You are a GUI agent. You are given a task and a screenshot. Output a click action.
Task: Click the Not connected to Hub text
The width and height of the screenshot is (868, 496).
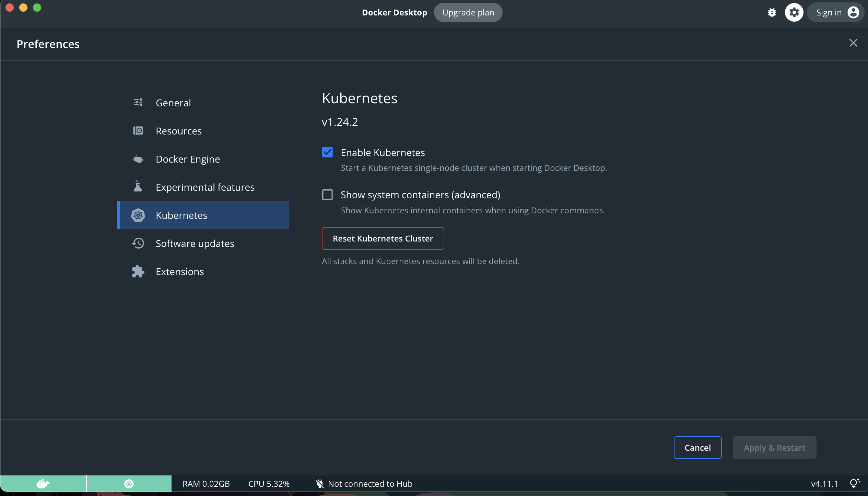coord(370,484)
